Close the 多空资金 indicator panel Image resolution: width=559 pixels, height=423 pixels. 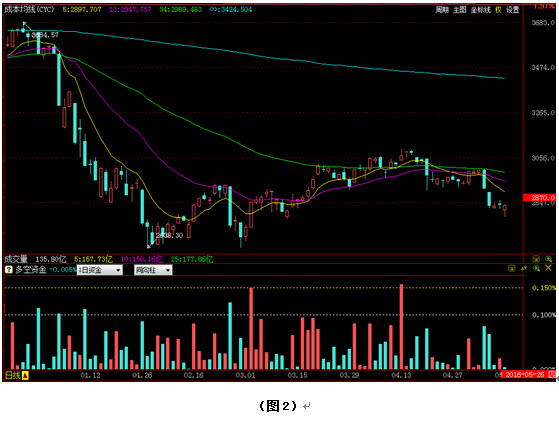[x=548, y=268]
